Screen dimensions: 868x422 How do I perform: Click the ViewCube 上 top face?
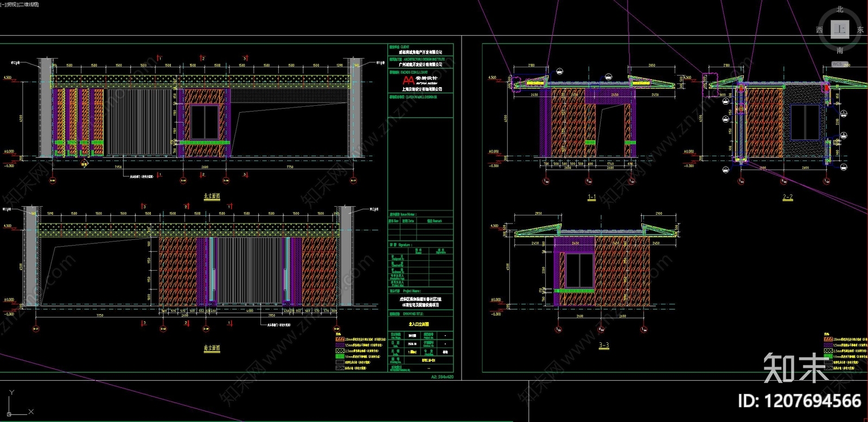[840, 29]
